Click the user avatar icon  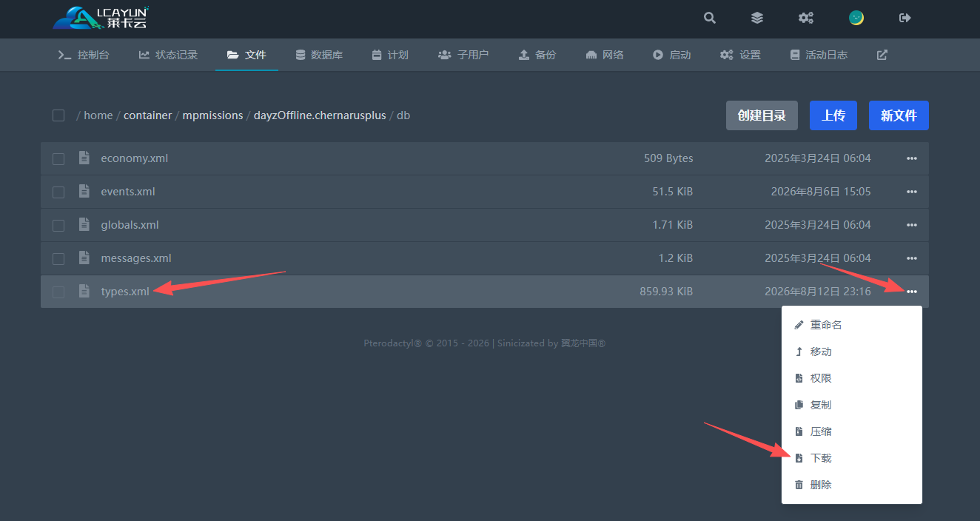(856, 18)
